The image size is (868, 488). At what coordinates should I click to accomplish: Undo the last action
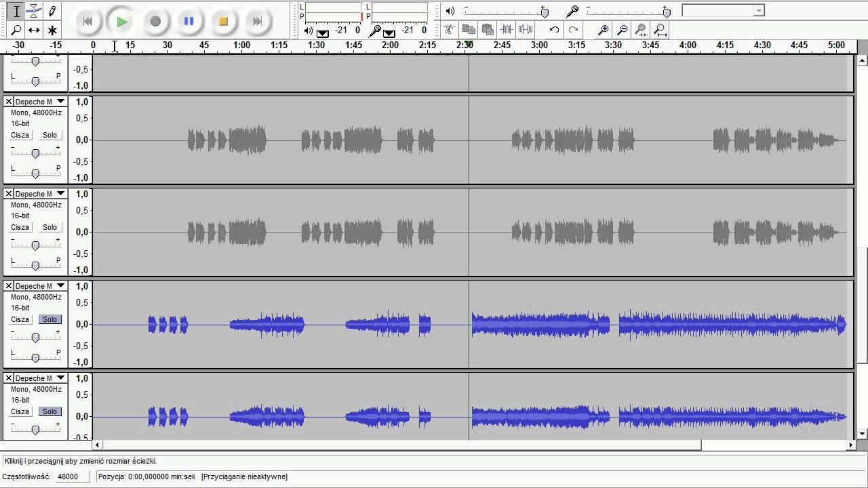554,29
